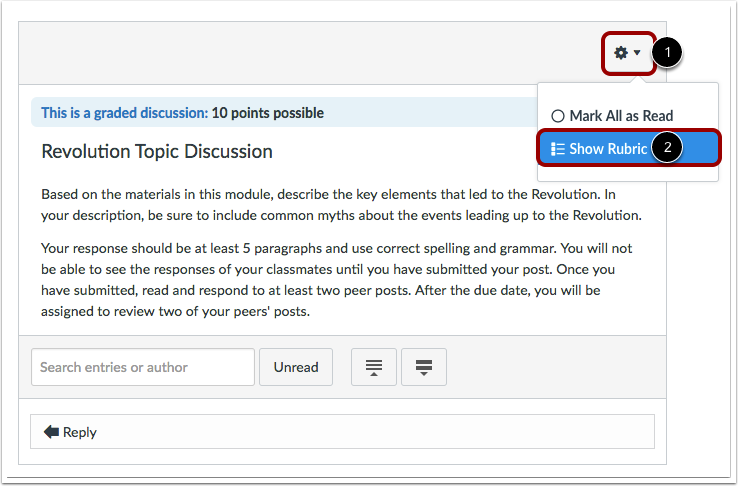Collapse all replies icon button
Viewport: 738px width, 486px height.
pyautogui.click(x=374, y=367)
